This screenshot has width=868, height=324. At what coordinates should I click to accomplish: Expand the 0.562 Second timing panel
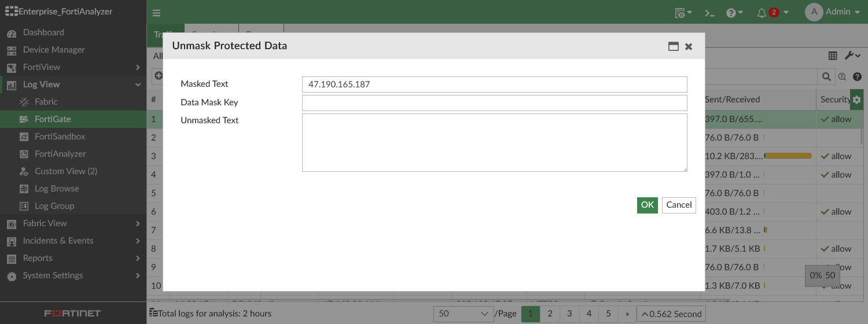pyautogui.click(x=671, y=314)
